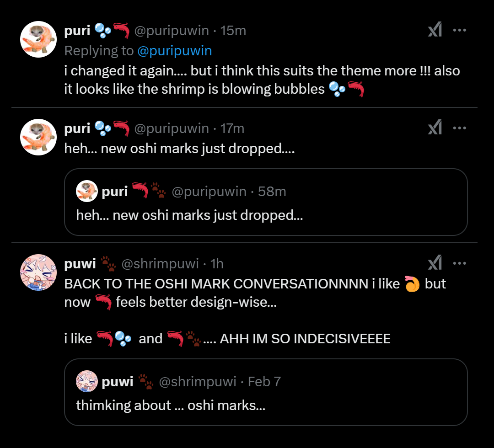Click the 1h timestamp on puwi's tweet
The height and width of the screenshot is (448, 494).
[217, 264]
